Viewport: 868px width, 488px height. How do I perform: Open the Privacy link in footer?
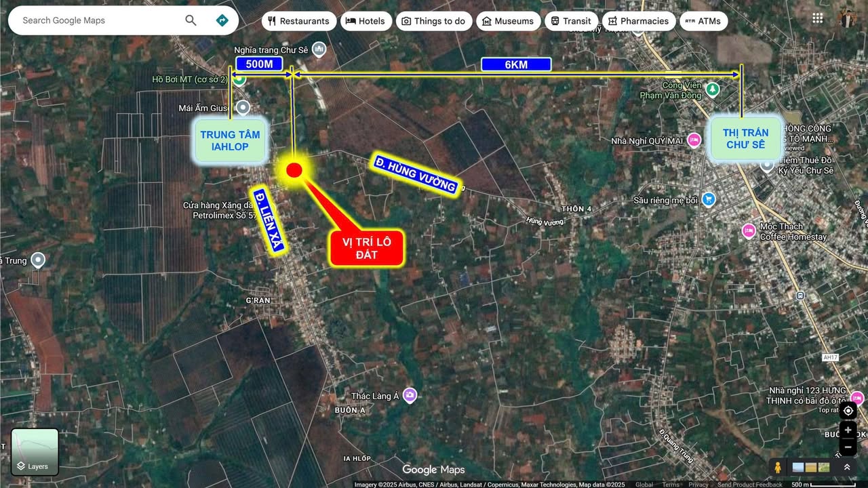[x=698, y=485]
